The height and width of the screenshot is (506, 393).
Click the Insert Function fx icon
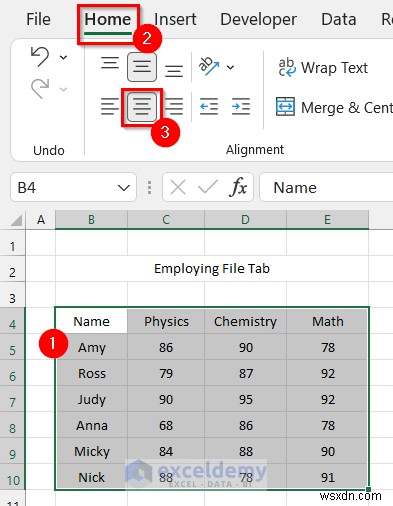click(x=238, y=187)
